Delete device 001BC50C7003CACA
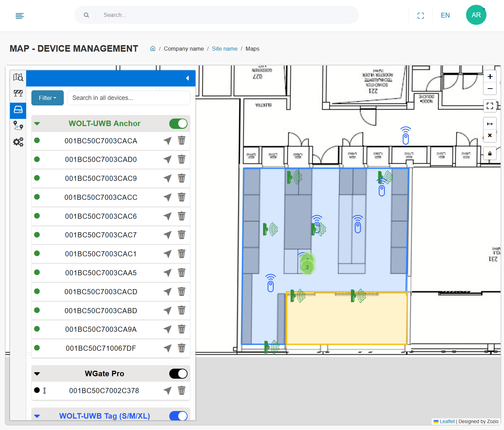 tap(182, 141)
